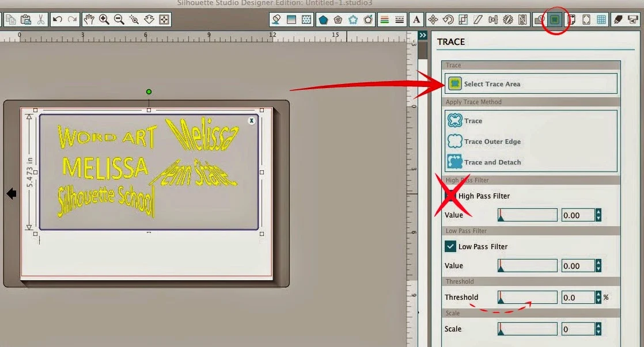Click the vertical scrollbar thumb beside the canvas

(422, 50)
